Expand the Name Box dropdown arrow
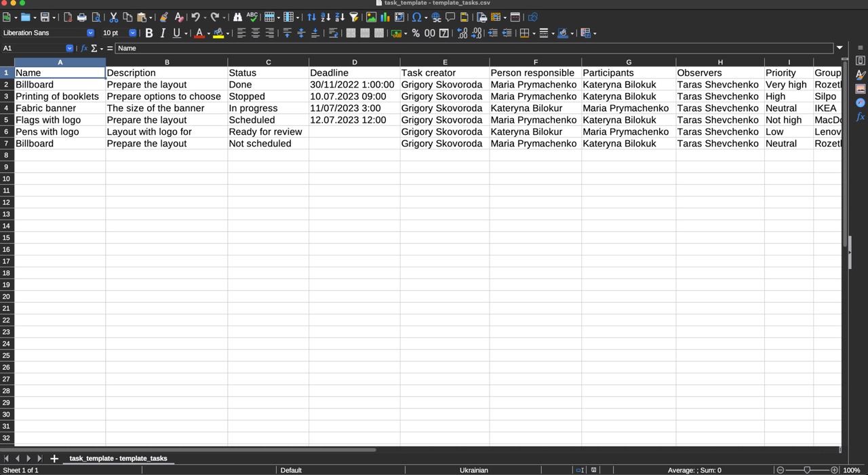The image size is (868, 475). [69, 48]
